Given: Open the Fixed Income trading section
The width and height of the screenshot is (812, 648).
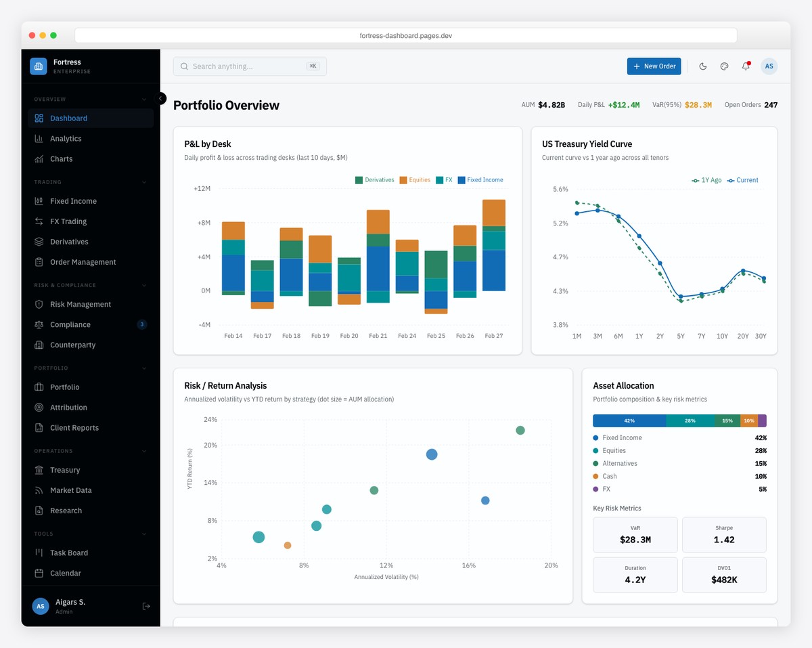Looking at the screenshot, I should click(x=74, y=200).
